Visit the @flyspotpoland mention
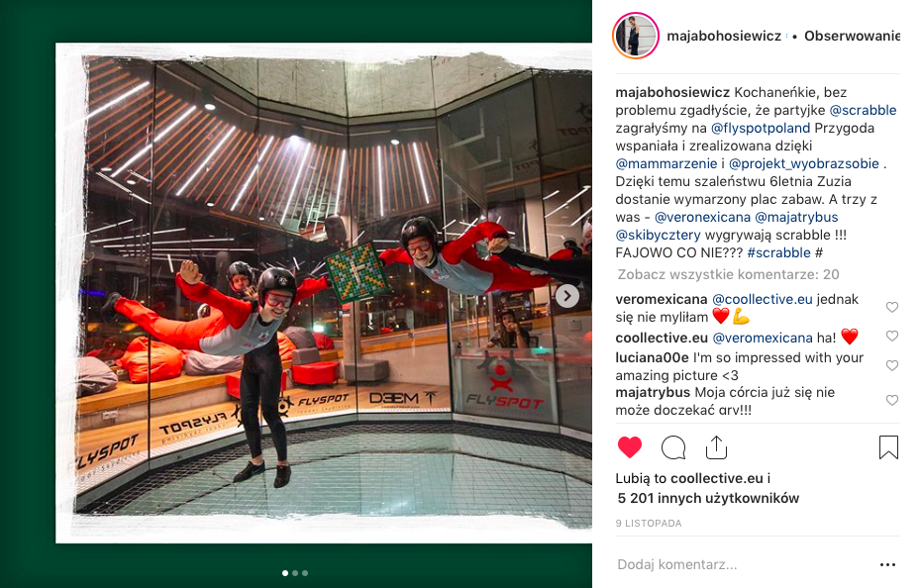The width and height of the screenshot is (921, 588). pyautogui.click(x=760, y=128)
